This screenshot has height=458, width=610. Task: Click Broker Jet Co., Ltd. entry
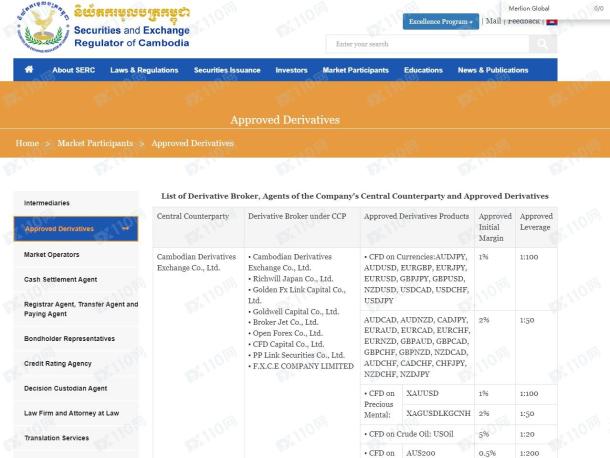(286, 322)
